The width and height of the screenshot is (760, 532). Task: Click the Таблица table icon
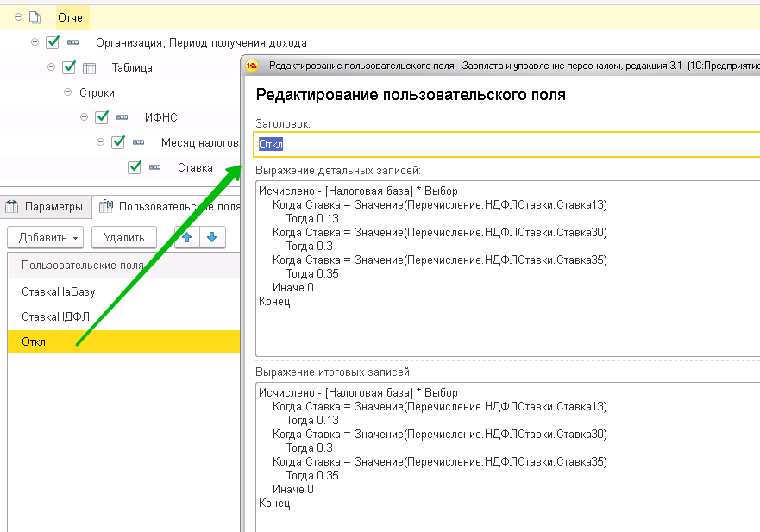click(x=89, y=68)
